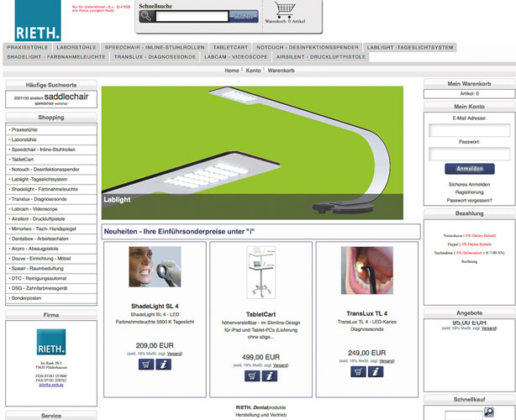Focus the E-Mail Adresse field
Viewport: 516px width, 420px height.
pyautogui.click(x=469, y=130)
